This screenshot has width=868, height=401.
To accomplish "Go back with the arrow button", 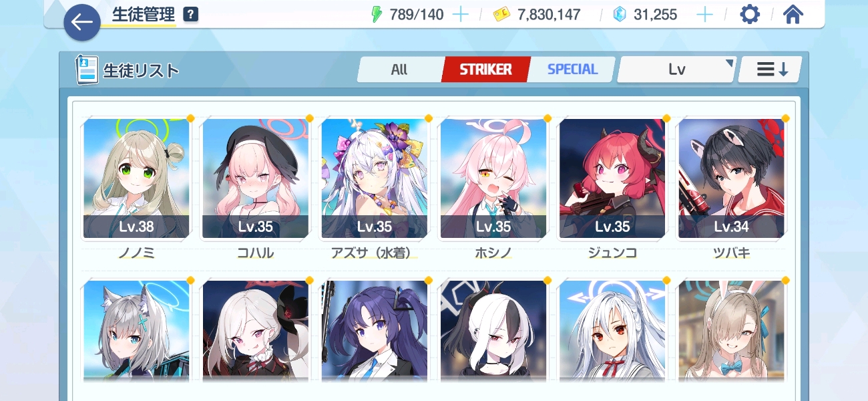I will coord(82,22).
